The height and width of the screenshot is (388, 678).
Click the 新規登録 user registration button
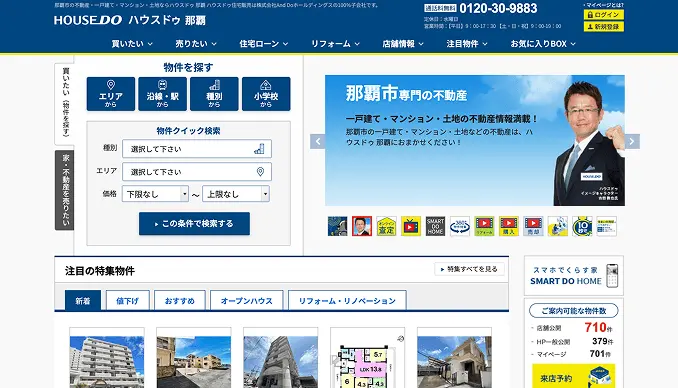[604, 27]
